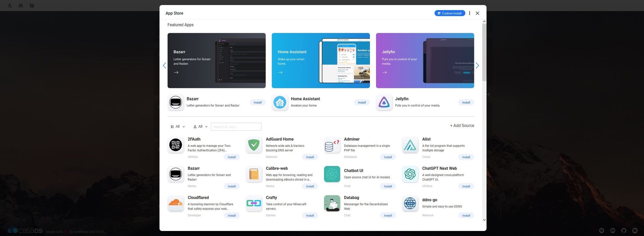This screenshot has width=644, height=236.
Task: Click the "Calibre-web" app title
Action: (x=277, y=168)
